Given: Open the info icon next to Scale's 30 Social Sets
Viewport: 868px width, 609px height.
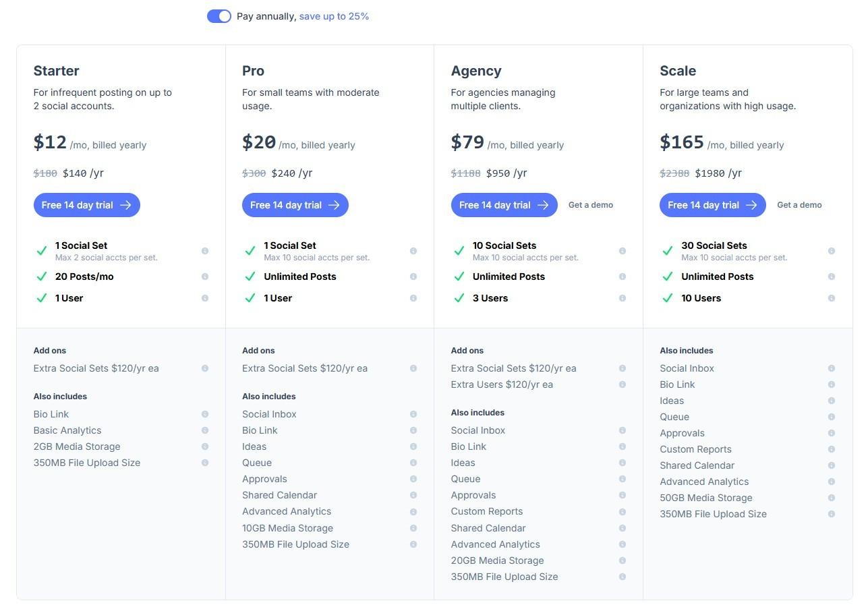Looking at the screenshot, I should pos(831,250).
